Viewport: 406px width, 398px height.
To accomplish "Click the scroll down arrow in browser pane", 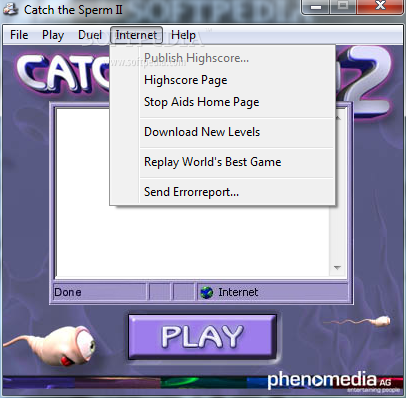I will 337,268.
